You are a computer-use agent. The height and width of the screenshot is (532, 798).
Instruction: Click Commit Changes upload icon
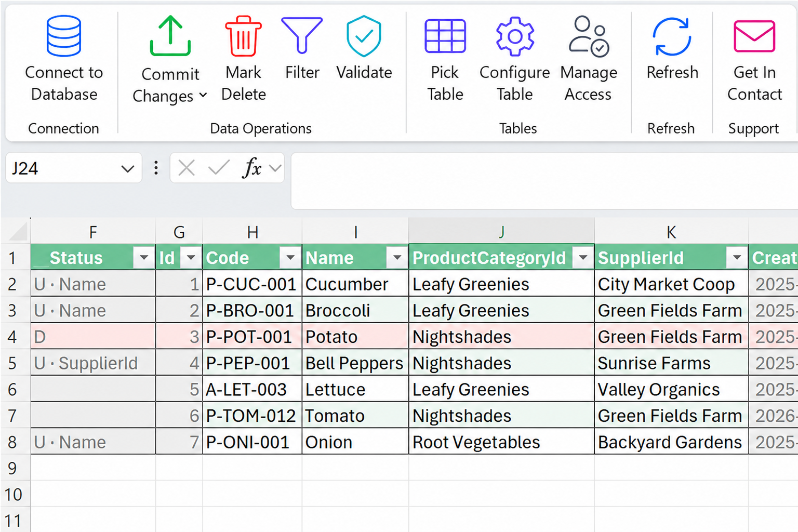[x=170, y=36]
